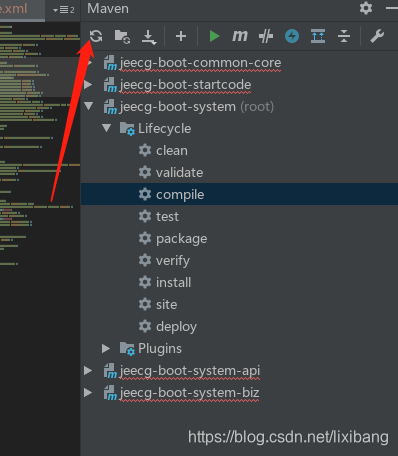398x456 pixels.
Task: Expand jeecg-boot-system-biz module
Action: tap(88, 392)
